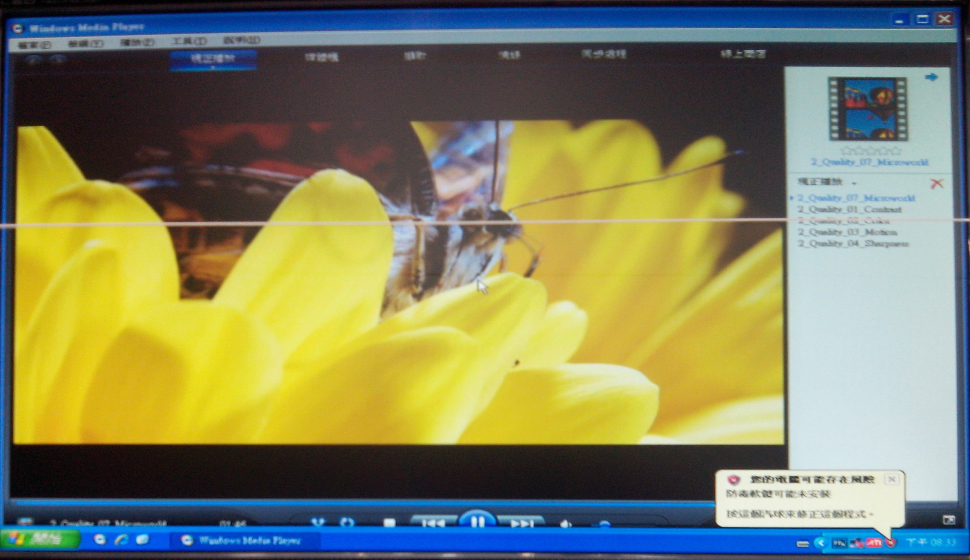970x560 pixels.
Task: Click the blue arrow at the list pane's top right
Action: 931,77
